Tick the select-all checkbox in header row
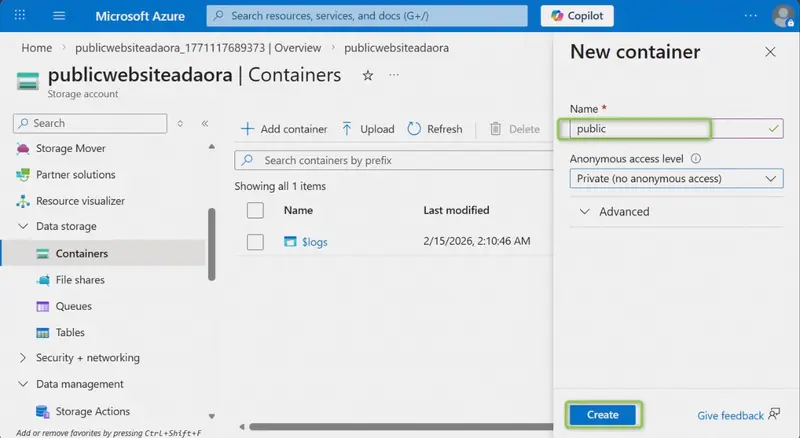The height and width of the screenshot is (438, 800). (x=255, y=210)
